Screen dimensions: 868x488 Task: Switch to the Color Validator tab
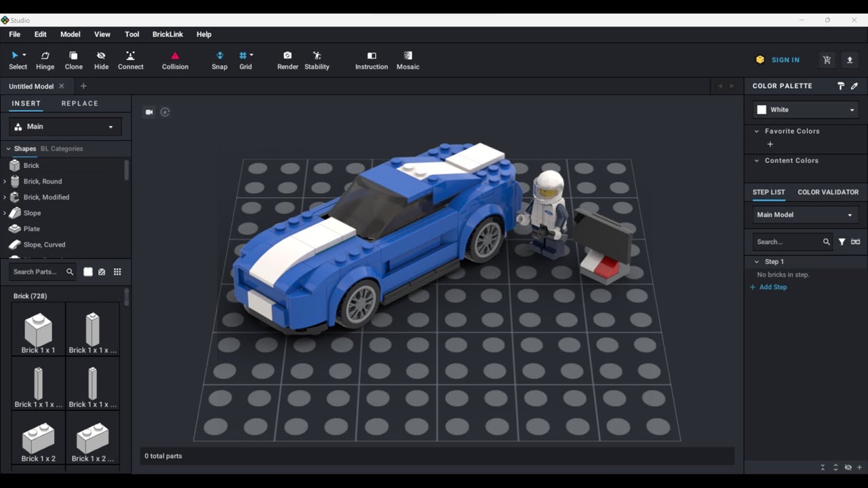(x=828, y=192)
